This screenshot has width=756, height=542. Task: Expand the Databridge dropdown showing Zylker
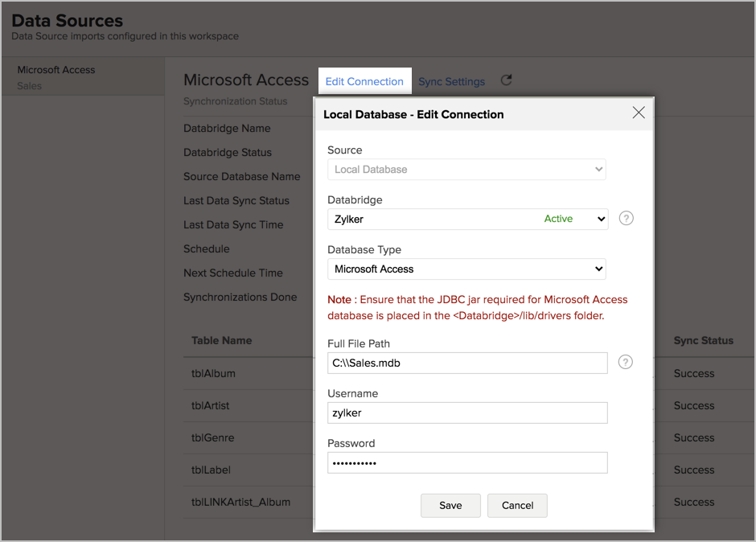click(468, 219)
